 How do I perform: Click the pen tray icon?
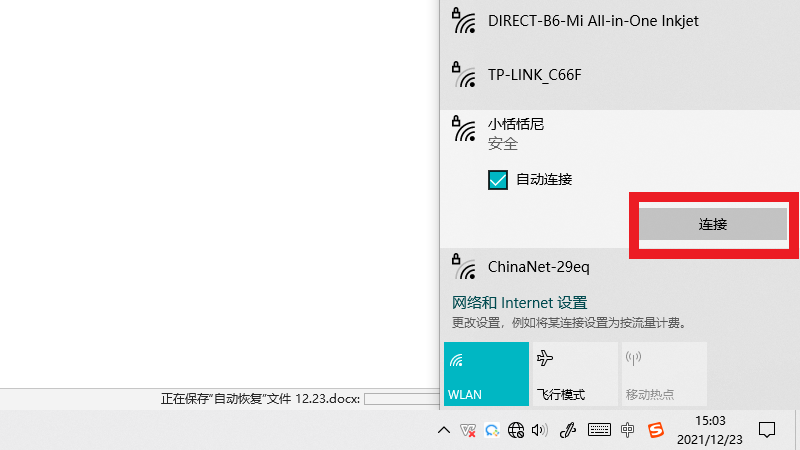pyautogui.click(x=570, y=430)
